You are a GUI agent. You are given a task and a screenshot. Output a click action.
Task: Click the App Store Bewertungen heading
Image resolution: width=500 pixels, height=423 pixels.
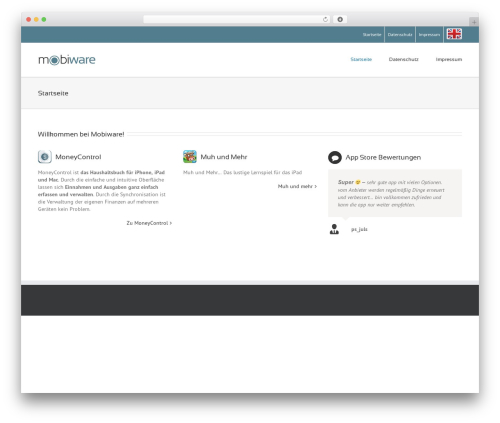pyautogui.click(x=383, y=157)
